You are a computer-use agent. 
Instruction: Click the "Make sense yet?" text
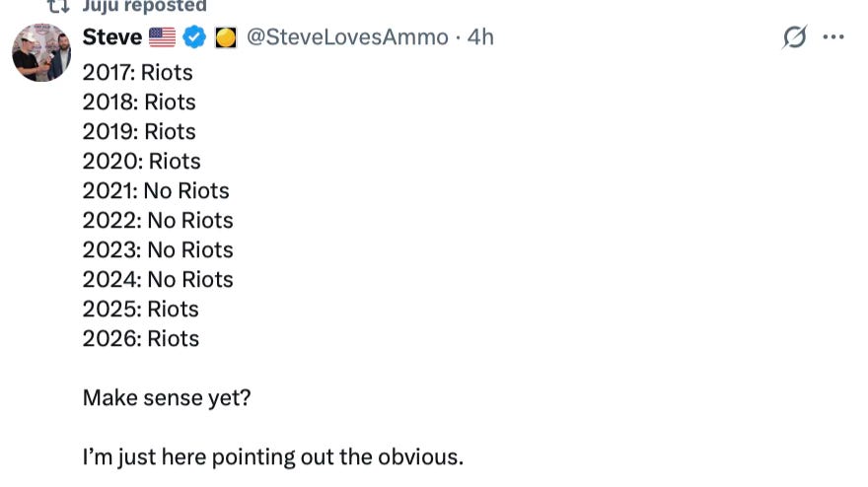[167, 397]
